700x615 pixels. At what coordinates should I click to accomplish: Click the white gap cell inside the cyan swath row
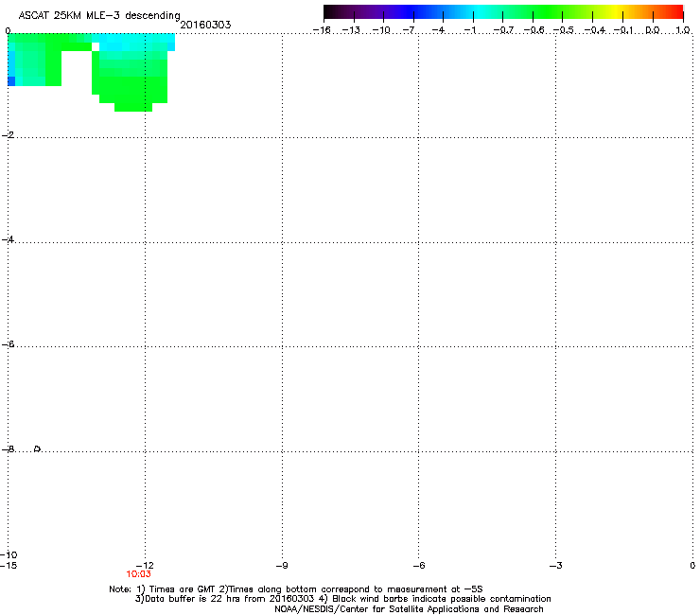coord(96,46)
